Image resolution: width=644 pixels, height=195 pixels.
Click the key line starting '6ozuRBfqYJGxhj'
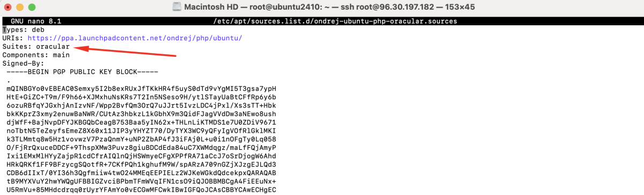coord(141,105)
